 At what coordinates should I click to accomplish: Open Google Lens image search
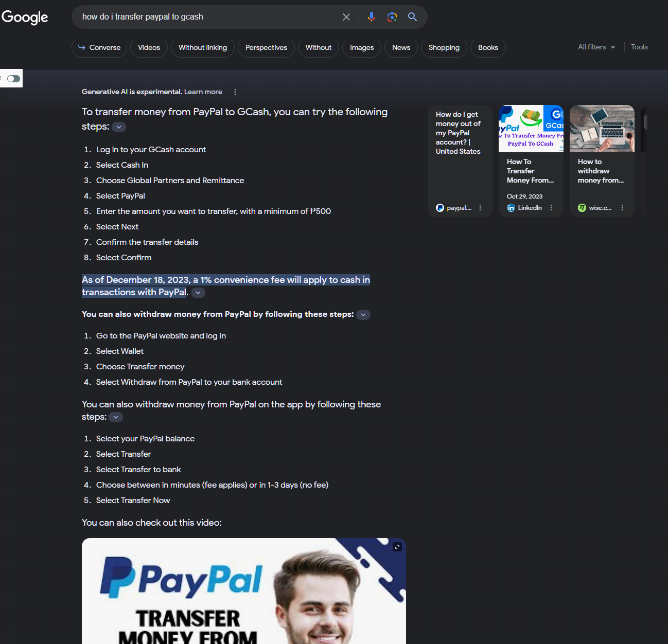pyautogui.click(x=392, y=17)
